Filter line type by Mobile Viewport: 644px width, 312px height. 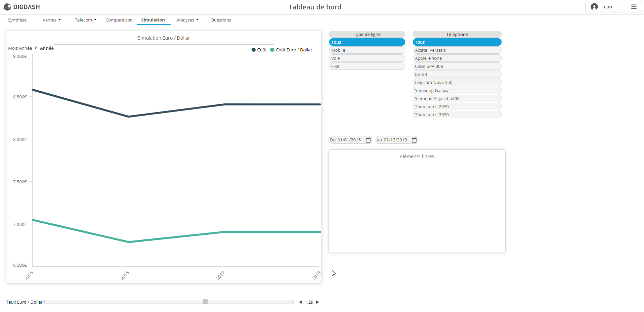(367, 50)
